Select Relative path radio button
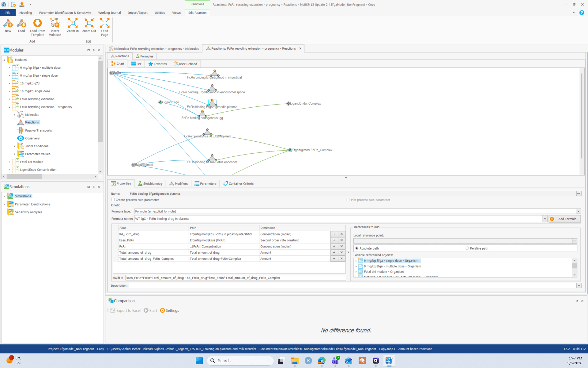This screenshot has width=588, height=368. 467,248
